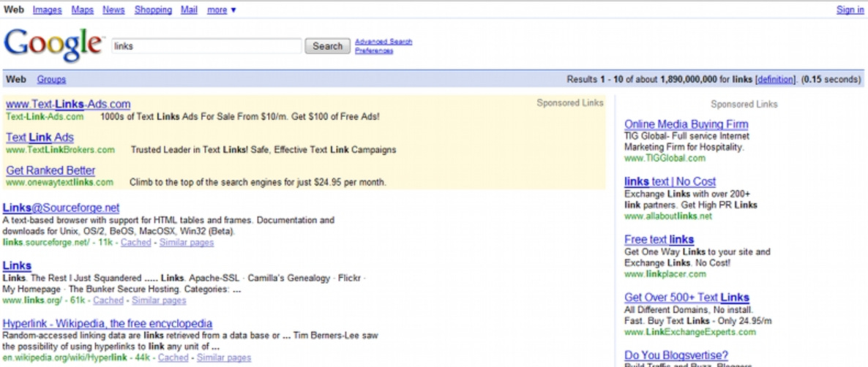
Task: Open Shopping from top navigation
Action: 153,10
